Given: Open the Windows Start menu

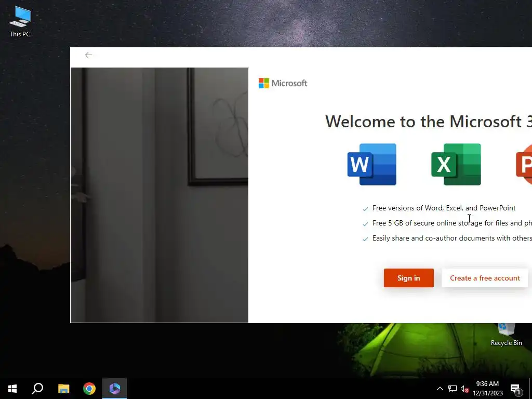Looking at the screenshot, I should [12, 389].
